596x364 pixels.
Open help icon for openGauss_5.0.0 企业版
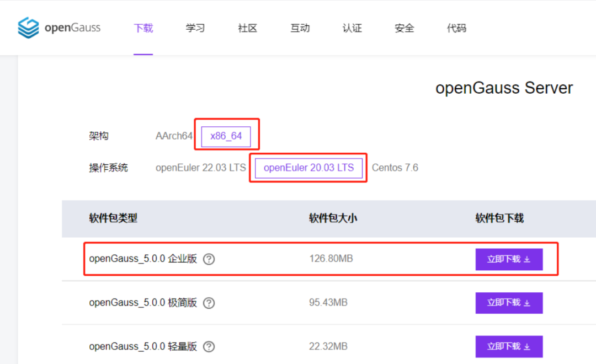coord(209,259)
